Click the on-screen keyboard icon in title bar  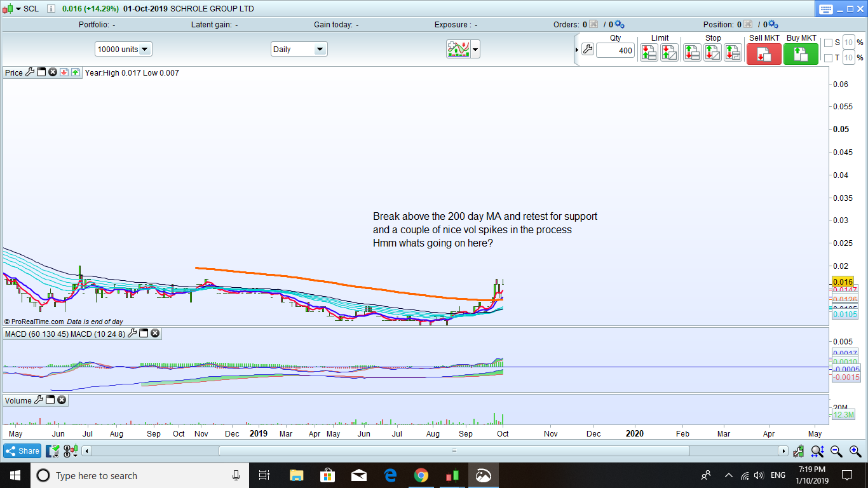[825, 9]
